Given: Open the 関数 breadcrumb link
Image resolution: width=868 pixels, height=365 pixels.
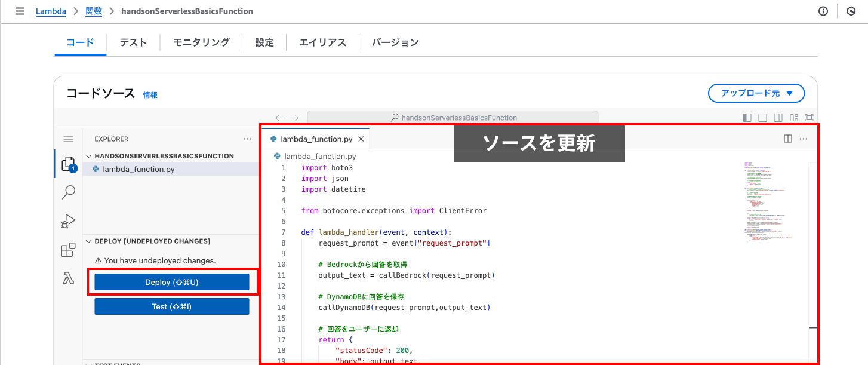Looking at the screenshot, I should point(94,11).
